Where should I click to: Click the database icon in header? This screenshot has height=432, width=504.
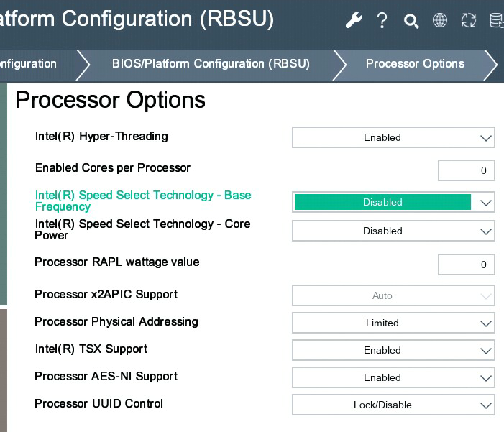496,21
